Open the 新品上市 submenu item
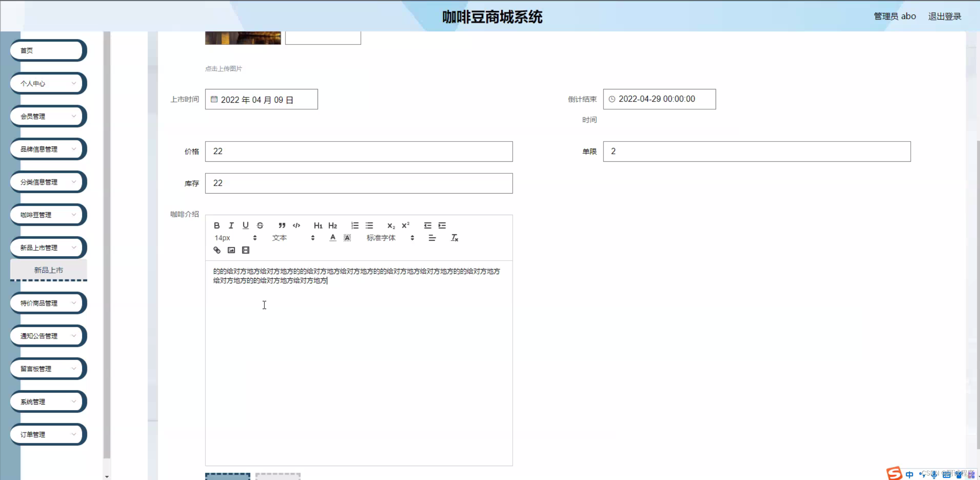980x480 pixels. pyautogui.click(x=48, y=270)
